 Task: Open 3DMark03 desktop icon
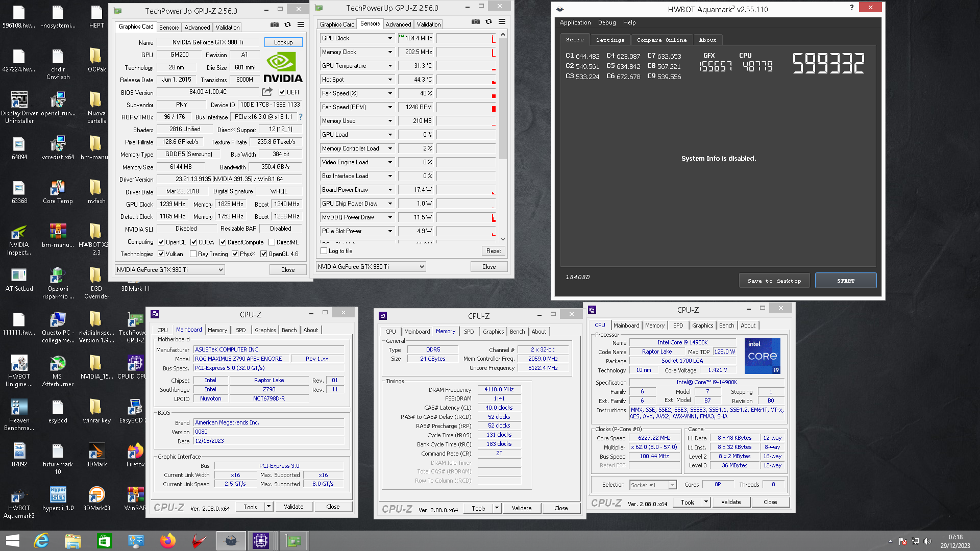coord(96,498)
